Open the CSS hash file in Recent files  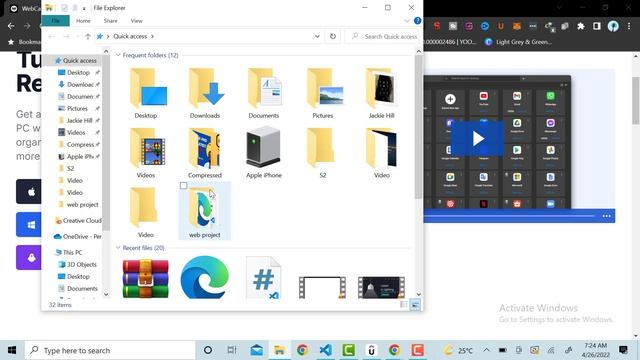263,278
